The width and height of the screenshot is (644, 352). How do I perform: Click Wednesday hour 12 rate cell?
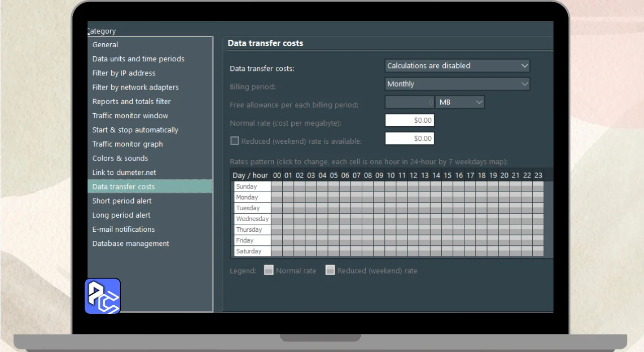tap(414, 219)
